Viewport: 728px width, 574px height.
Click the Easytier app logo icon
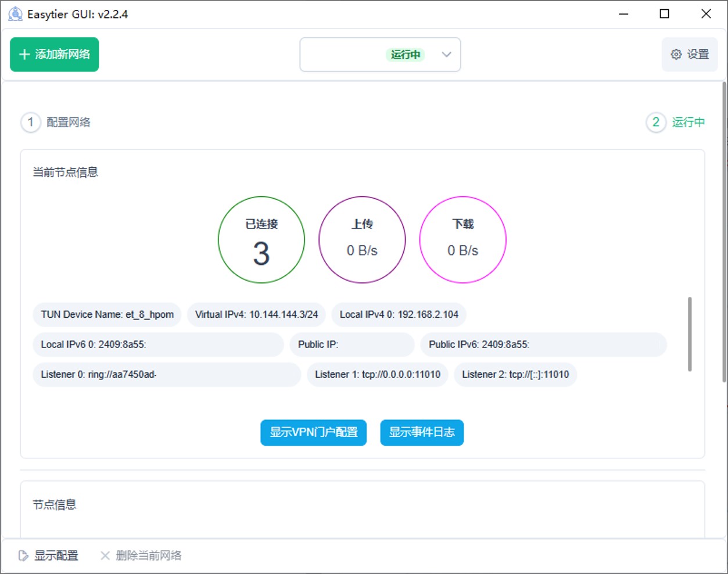pos(15,14)
